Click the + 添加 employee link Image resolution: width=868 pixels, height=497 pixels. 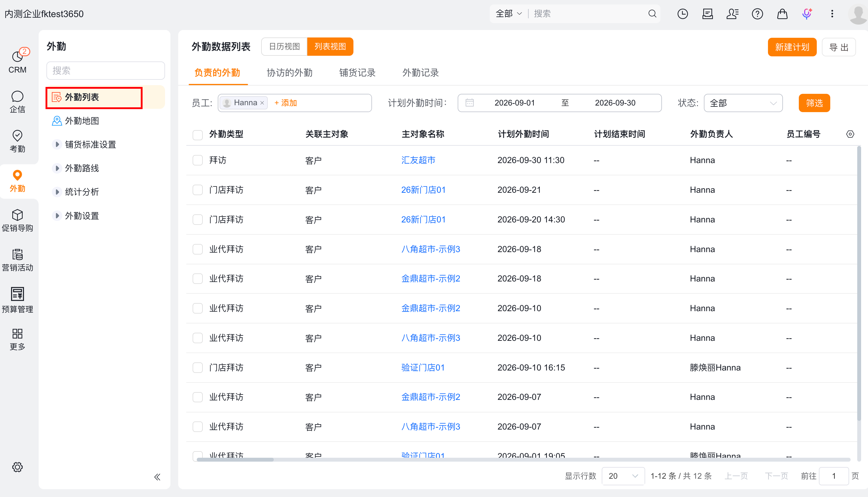coord(285,103)
